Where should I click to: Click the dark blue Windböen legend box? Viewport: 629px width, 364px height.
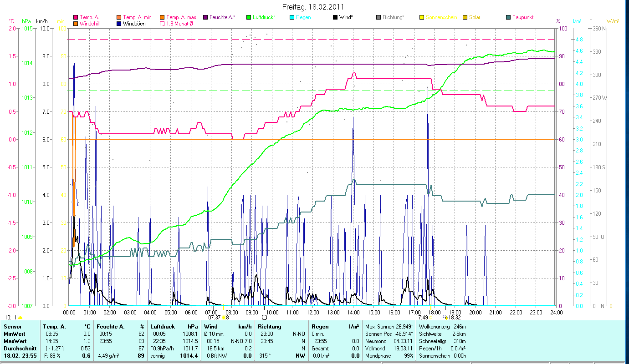[118, 23]
